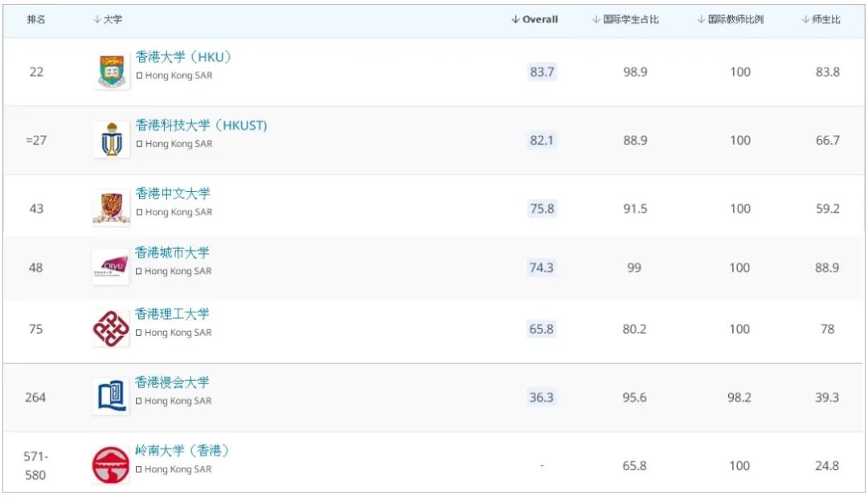Click the 65.8 value in 岭南大学 row
868x499 pixels.
[x=634, y=466]
